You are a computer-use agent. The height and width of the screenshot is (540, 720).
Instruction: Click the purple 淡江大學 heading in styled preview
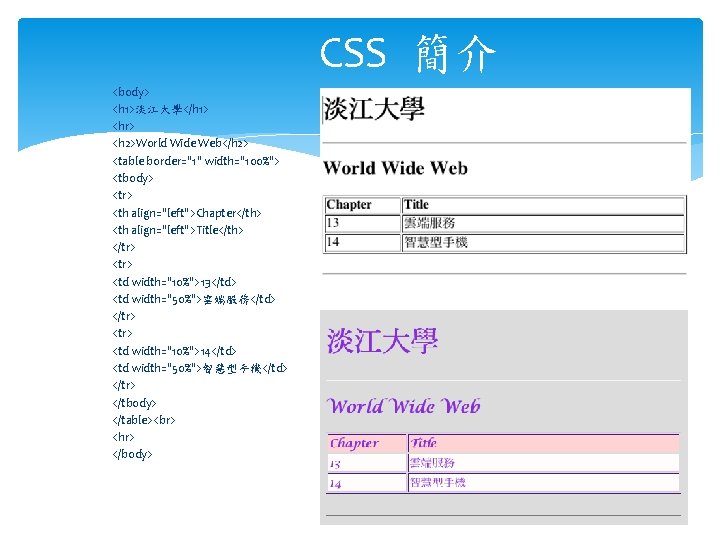[x=382, y=342]
